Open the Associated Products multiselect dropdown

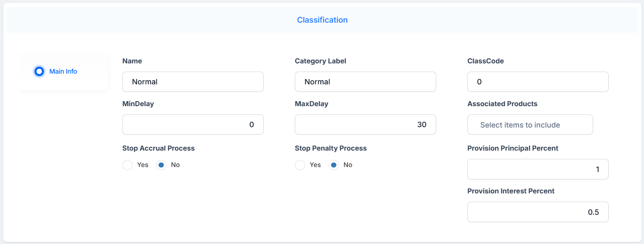[x=530, y=125]
